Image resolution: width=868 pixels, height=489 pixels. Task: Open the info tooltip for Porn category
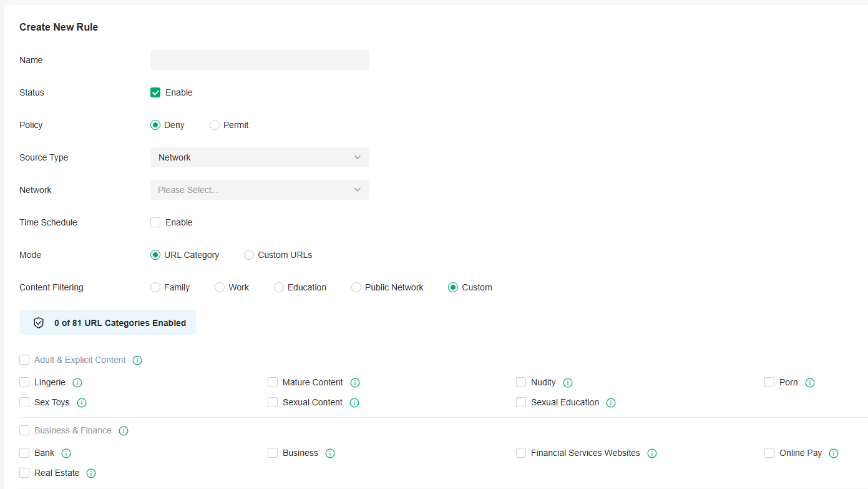point(809,382)
